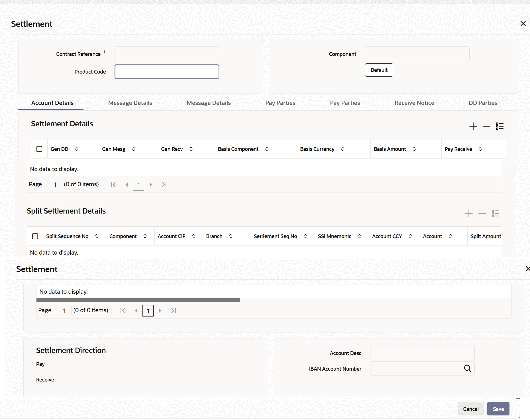530x420 pixels.
Task: Click the Default button
Action: pyautogui.click(x=379, y=70)
